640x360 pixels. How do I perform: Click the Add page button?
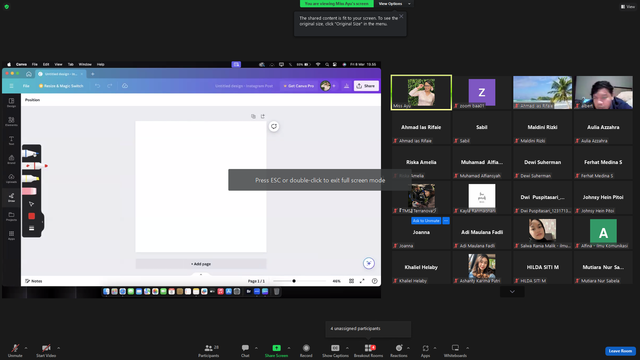click(201, 264)
